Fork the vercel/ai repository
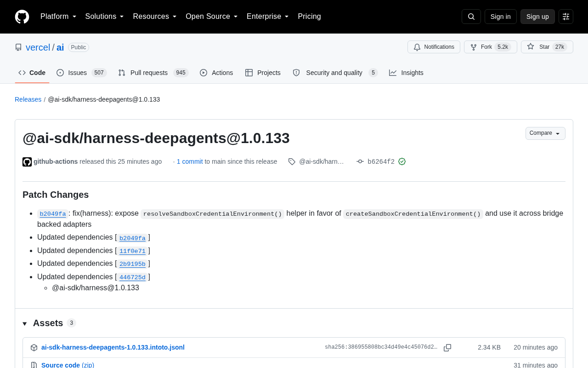The image size is (588, 368). click(491, 47)
